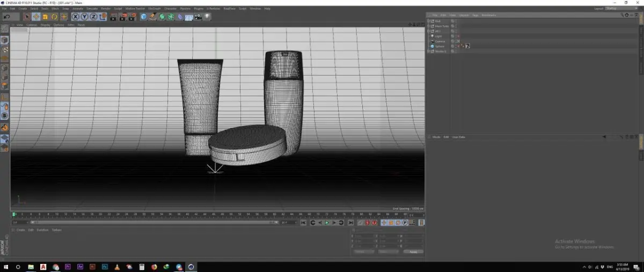Click Render View clapperboard icon

113,17
